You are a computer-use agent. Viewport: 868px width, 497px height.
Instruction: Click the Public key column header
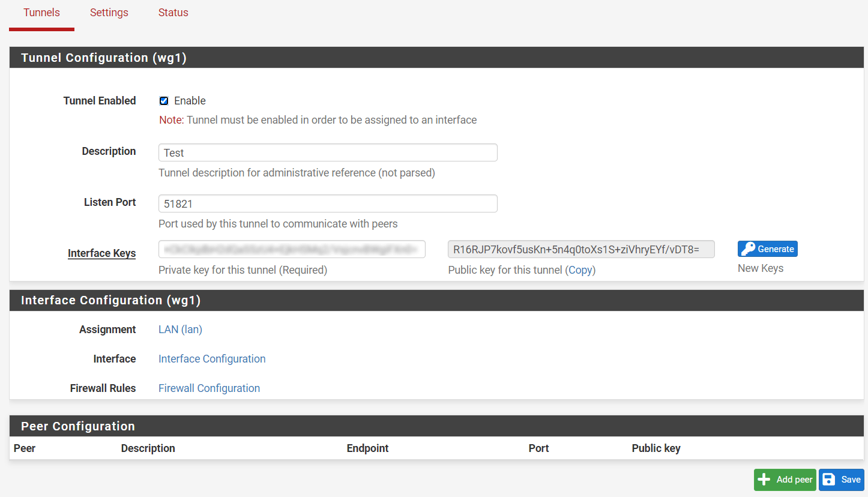[x=656, y=448]
